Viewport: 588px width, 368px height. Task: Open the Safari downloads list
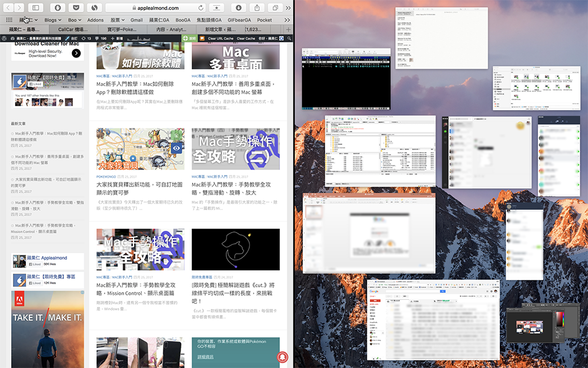pos(239,8)
